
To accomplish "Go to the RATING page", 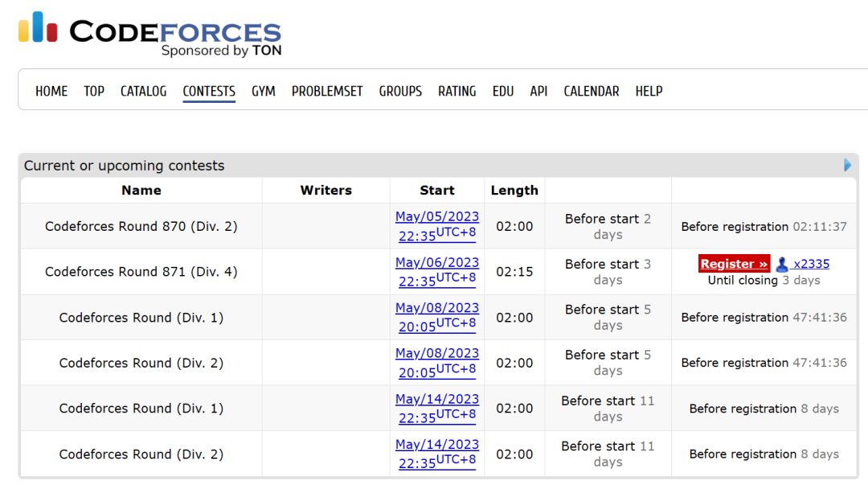I will [457, 91].
